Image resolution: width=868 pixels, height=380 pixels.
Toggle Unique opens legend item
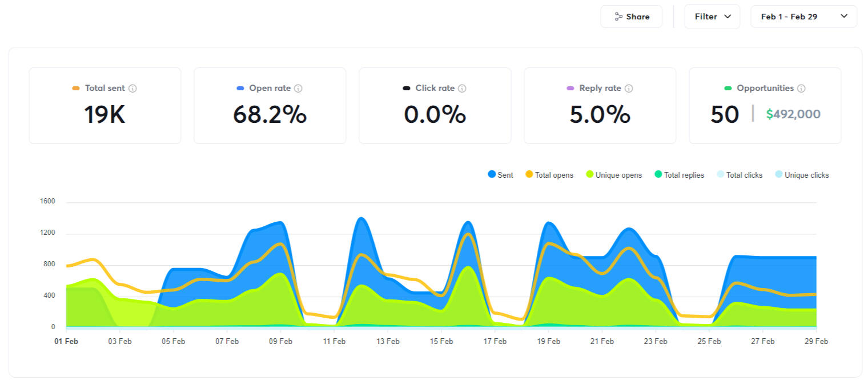point(613,175)
